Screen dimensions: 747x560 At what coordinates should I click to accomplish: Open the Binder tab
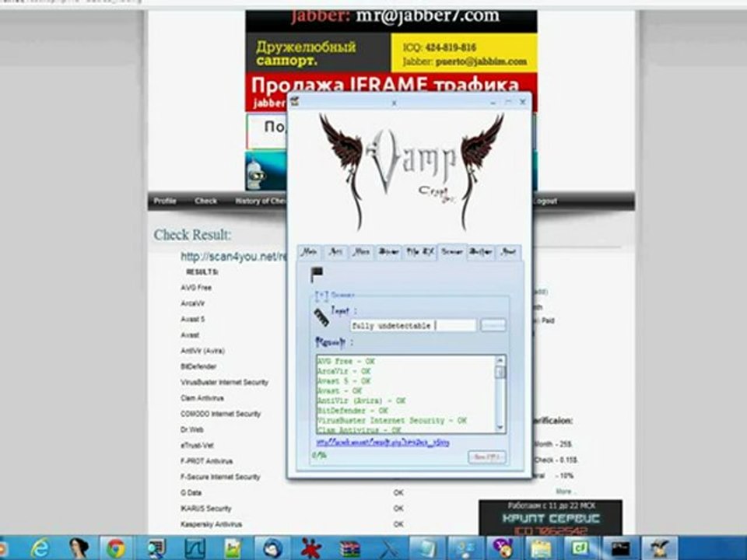tap(388, 251)
